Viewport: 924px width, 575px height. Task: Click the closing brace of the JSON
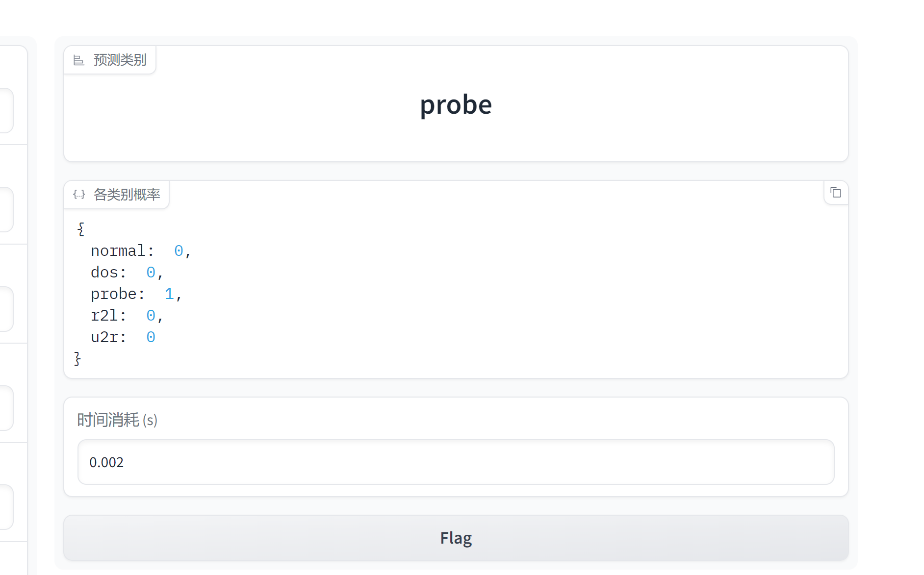tap(77, 359)
